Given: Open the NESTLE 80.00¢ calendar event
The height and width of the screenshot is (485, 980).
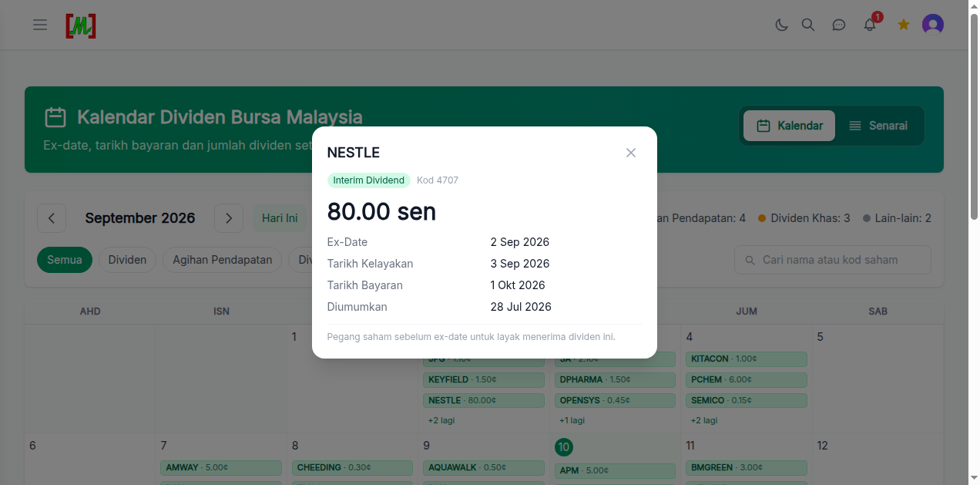Looking at the screenshot, I should (483, 400).
